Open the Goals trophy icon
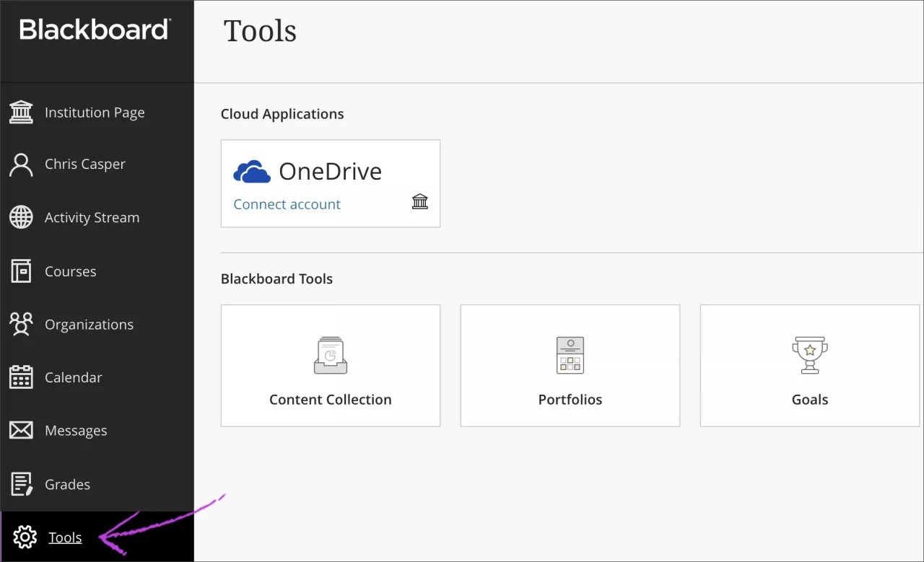The width and height of the screenshot is (924, 562). [809, 354]
